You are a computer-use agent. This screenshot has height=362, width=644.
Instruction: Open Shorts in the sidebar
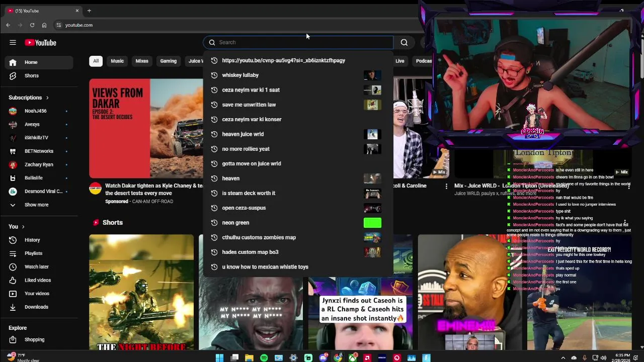point(39,76)
